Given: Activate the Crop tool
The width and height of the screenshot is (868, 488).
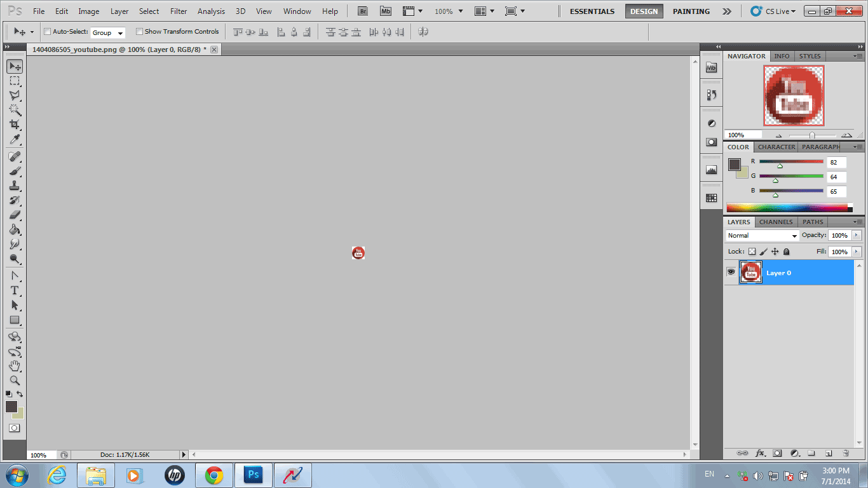Looking at the screenshot, I should tap(14, 125).
